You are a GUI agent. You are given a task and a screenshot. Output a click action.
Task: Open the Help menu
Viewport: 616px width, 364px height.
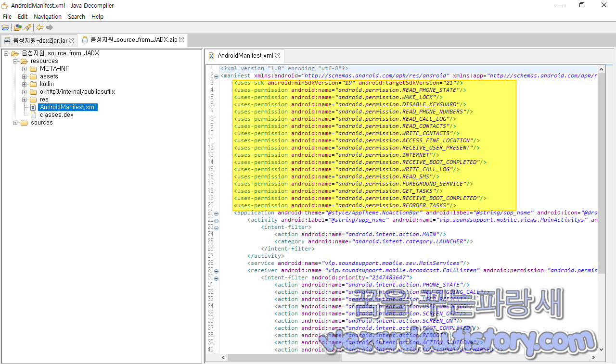pos(97,16)
